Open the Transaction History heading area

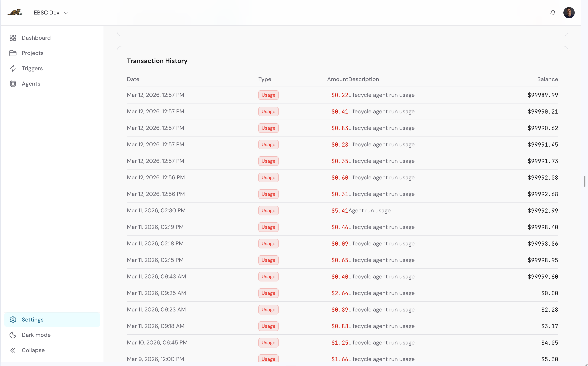(157, 61)
